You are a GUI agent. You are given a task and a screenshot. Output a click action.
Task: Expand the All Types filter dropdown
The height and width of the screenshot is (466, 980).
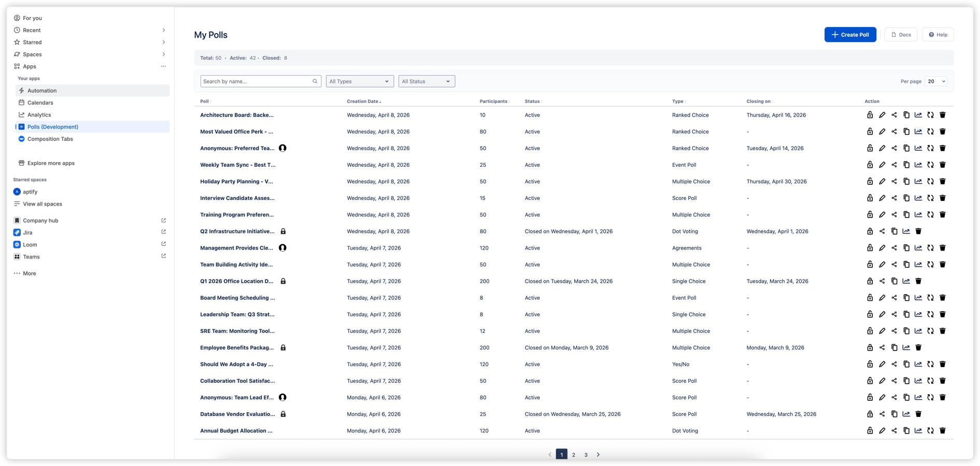click(359, 81)
